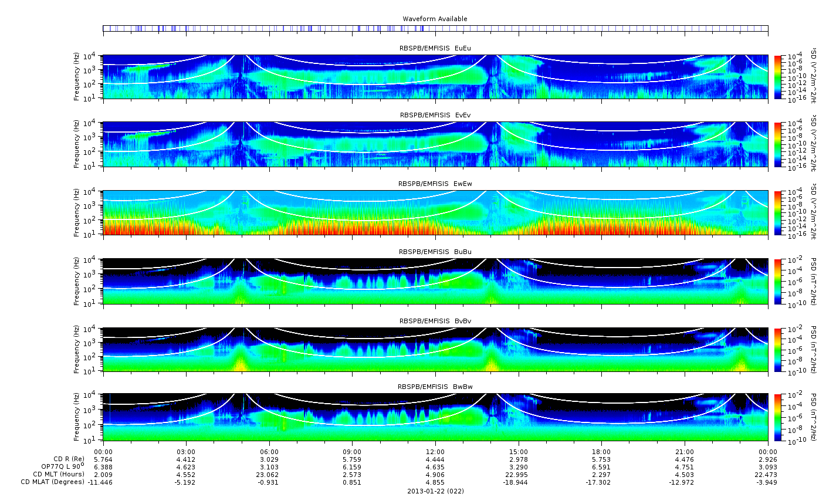Click the 06:00 time axis label
Screen dimensions: 826x504
point(269,451)
